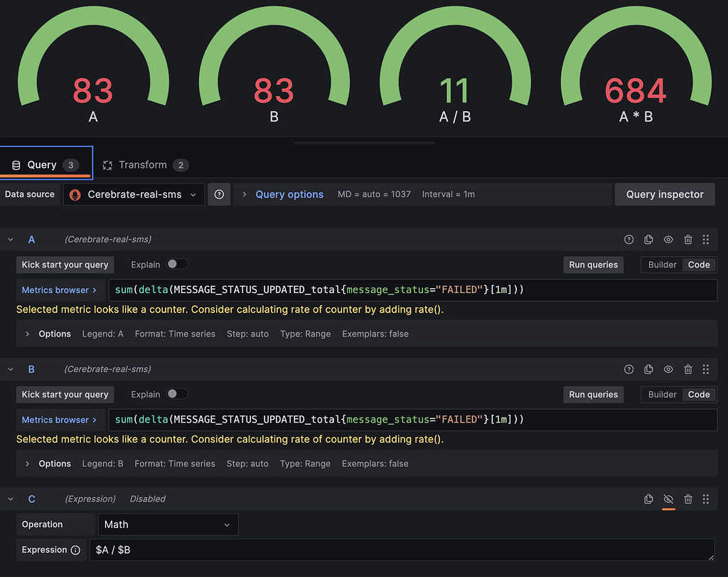This screenshot has height=577, width=728.
Task: Click the six-dot handle on expression C
Action: 706,499
